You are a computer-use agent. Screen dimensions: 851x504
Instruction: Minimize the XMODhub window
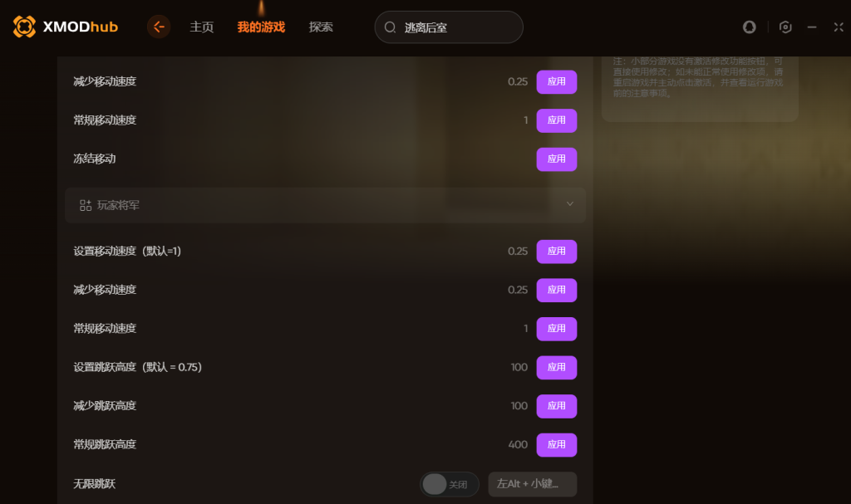point(811,27)
